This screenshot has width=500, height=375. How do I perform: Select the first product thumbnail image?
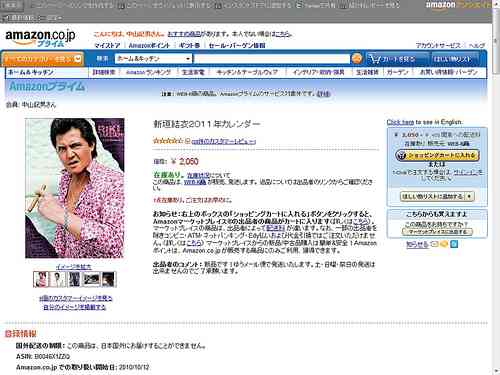(41, 279)
